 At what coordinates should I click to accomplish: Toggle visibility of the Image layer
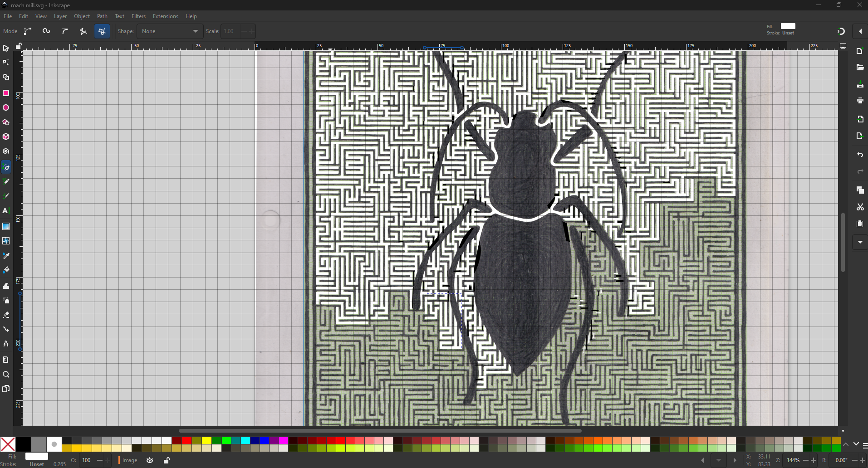coord(150,460)
